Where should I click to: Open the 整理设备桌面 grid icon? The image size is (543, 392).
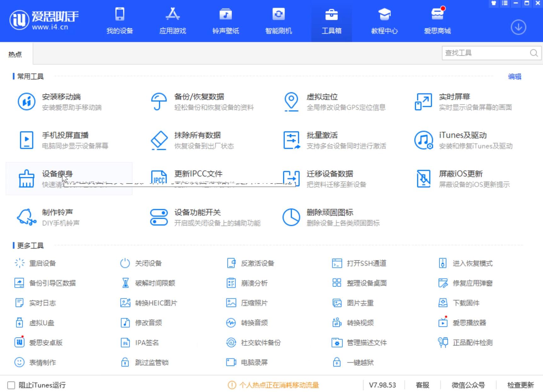(x=337, y=283)
